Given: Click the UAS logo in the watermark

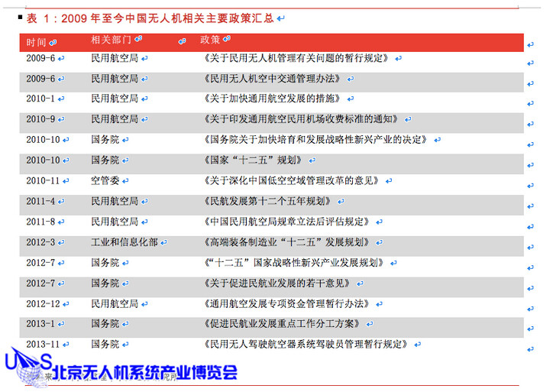Looking at the screenshot, I should click(x=29, y=367).
